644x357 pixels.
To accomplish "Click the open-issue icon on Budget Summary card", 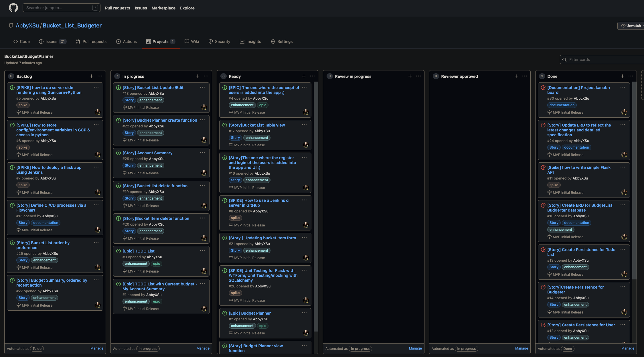I will (12, 280).
